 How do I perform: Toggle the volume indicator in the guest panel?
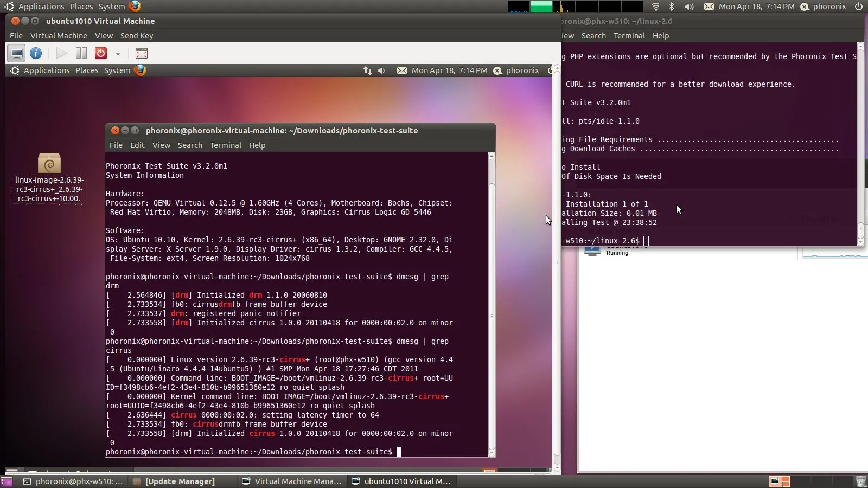pos(382,70)
